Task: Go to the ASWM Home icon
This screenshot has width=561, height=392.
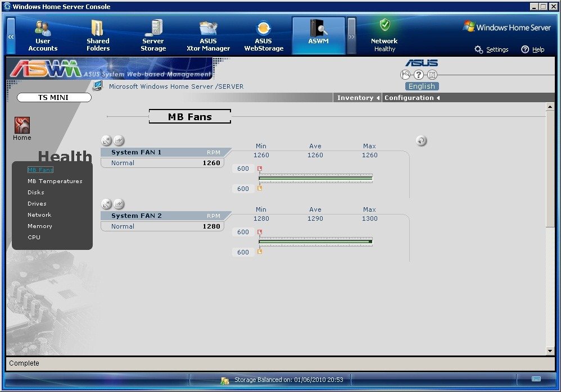Action: click(22, 125)
